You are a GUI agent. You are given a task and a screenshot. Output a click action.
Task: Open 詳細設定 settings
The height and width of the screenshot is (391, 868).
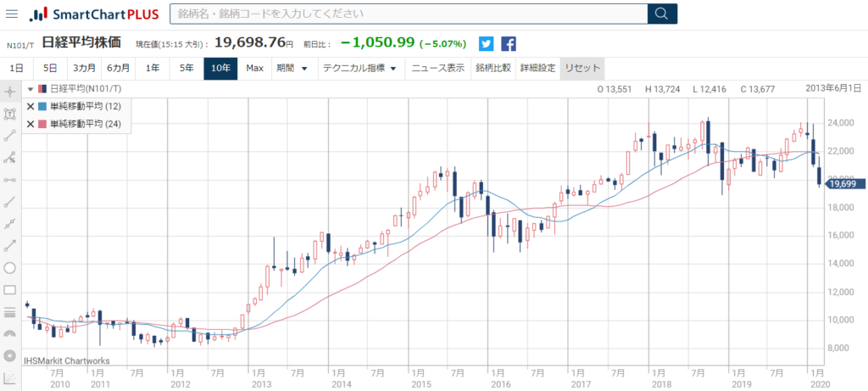click(537, 68)
